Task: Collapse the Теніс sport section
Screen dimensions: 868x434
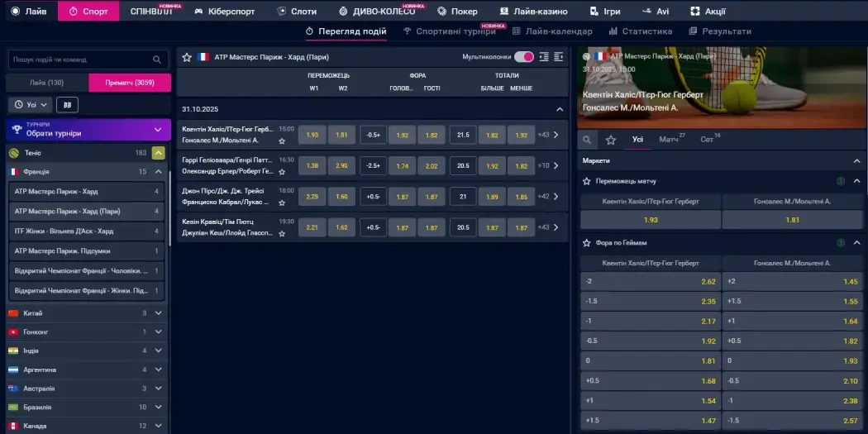Action: tap(159, 153)
